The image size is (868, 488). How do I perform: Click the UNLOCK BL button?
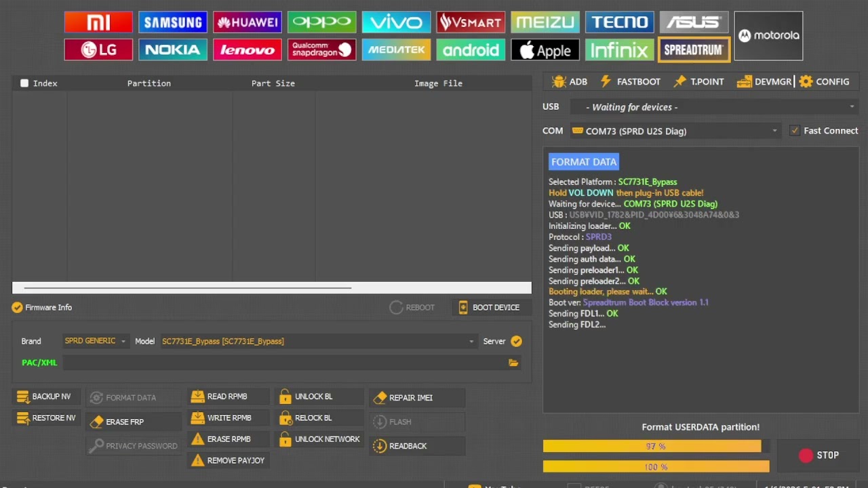pyautogui.click(x=320, y=396)
